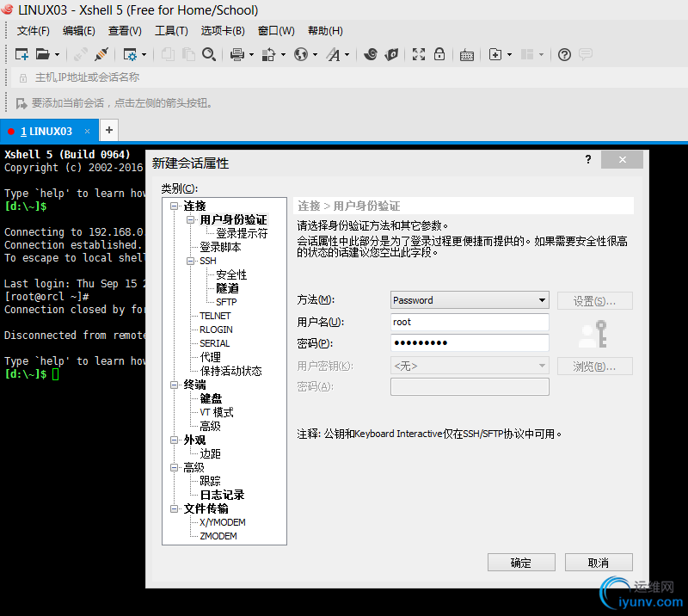This screenshot has width=688, height=616.
Task: Select 代理 in the category tree
Action: pyautogui.click(x=210, y=357)
